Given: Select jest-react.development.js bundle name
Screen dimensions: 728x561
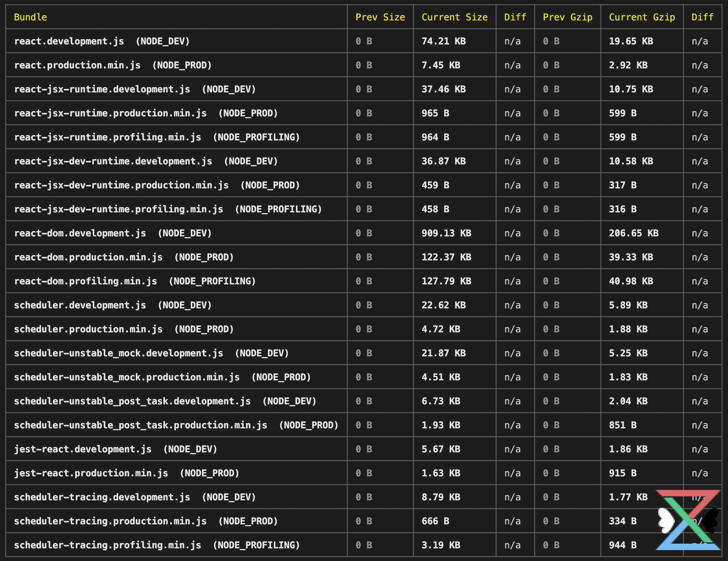Looking at the screenshot, I should (x=83, y=449).
